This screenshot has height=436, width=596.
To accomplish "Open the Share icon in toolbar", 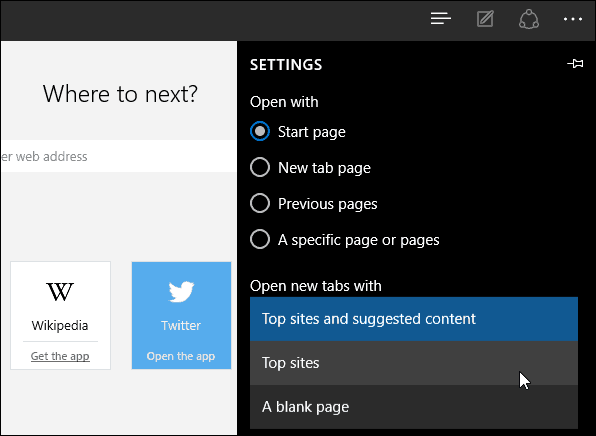I will 529,19.
